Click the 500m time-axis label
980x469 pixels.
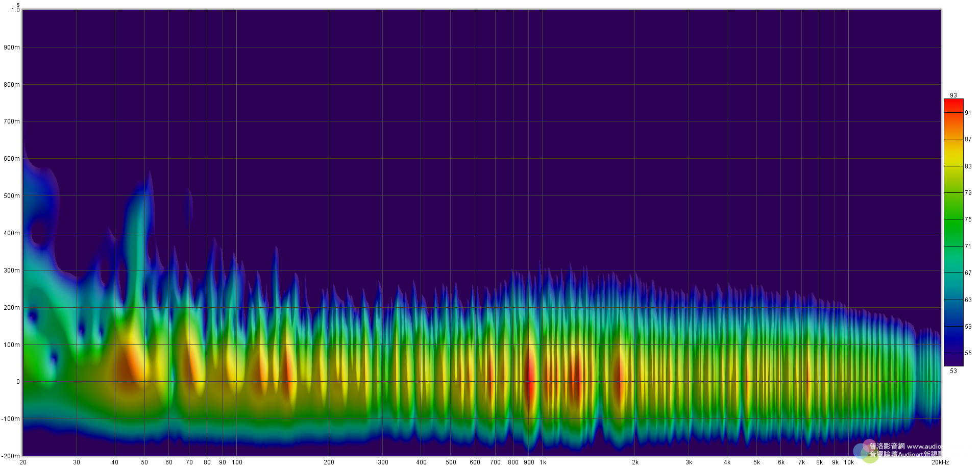coord(12,196)
